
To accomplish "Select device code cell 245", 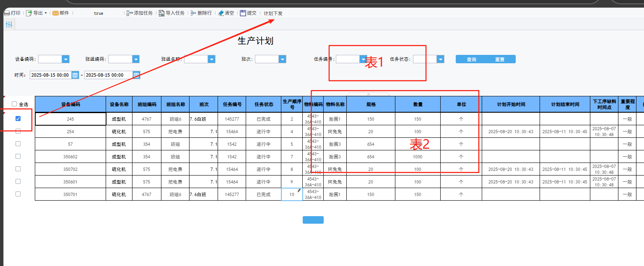I will (70, 119).
